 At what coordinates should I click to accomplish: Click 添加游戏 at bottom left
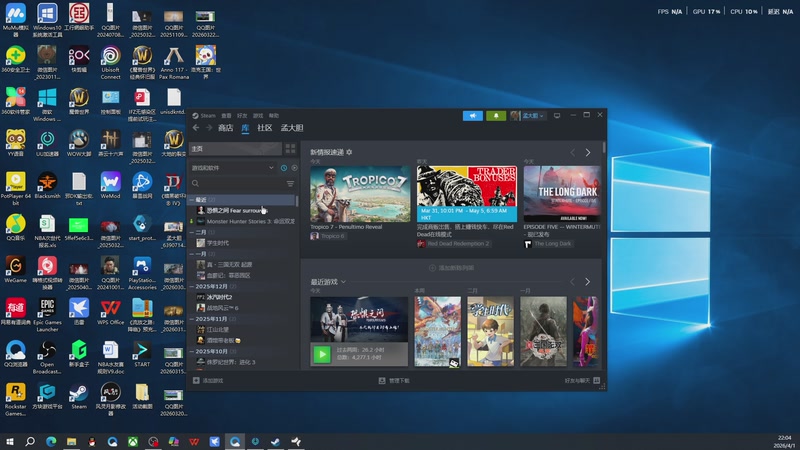pos(209,381)
